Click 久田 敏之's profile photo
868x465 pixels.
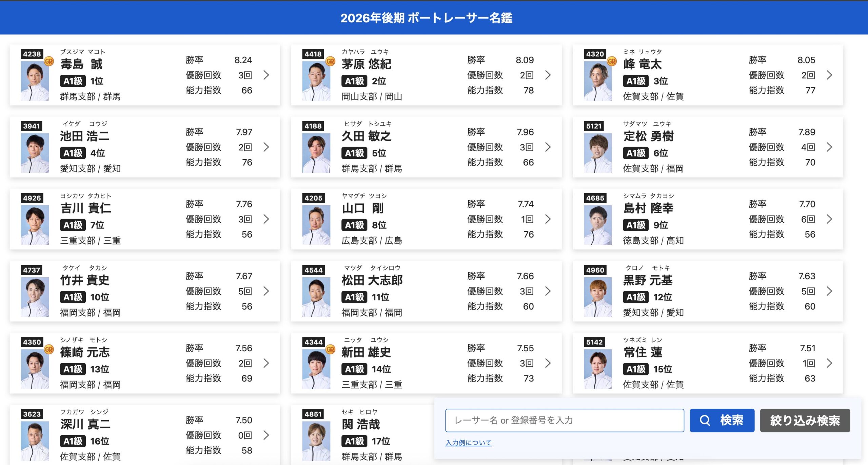pos(316,153)
